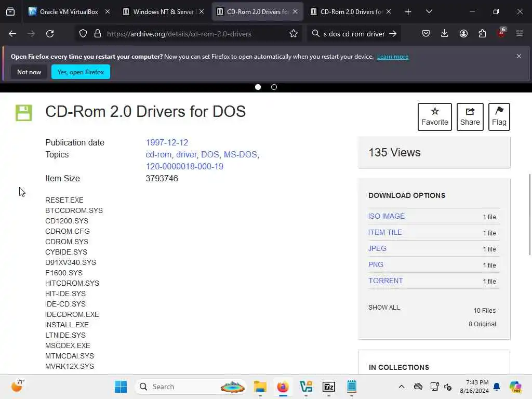Select INSTALL.EXE file name text

[x=67, y=325]
